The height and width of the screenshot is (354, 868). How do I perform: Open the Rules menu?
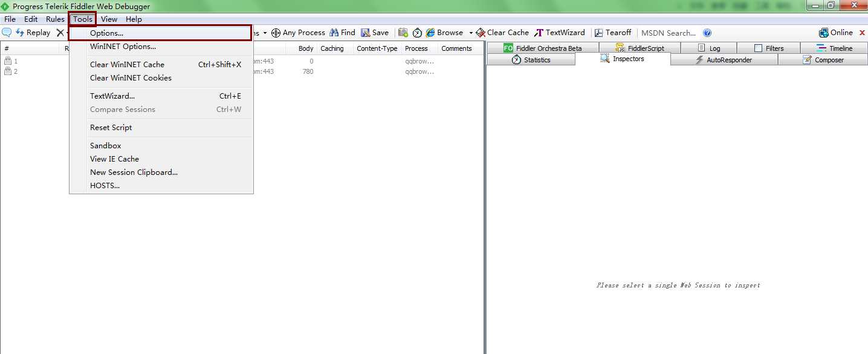(x=55, y=19)
